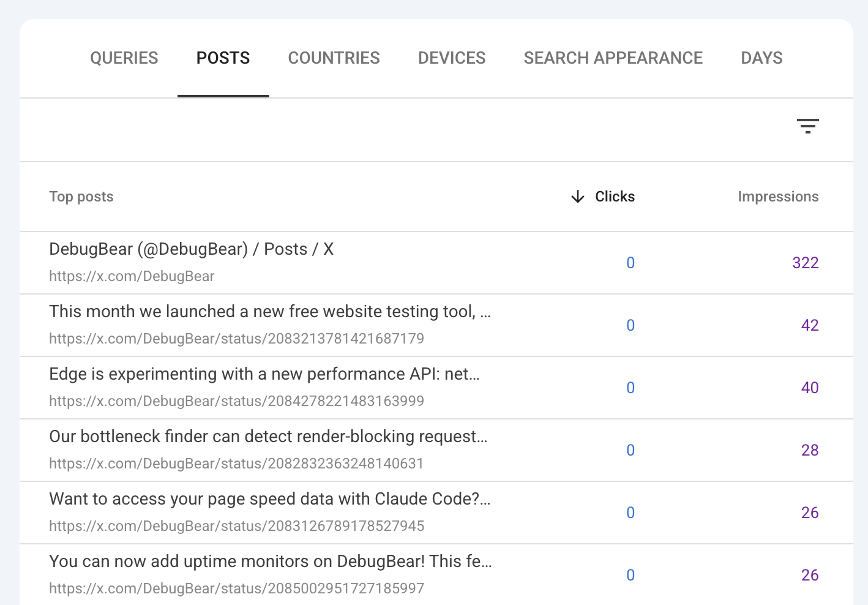View the SEARCH APPEARANCE tab

tap(613, 58)
